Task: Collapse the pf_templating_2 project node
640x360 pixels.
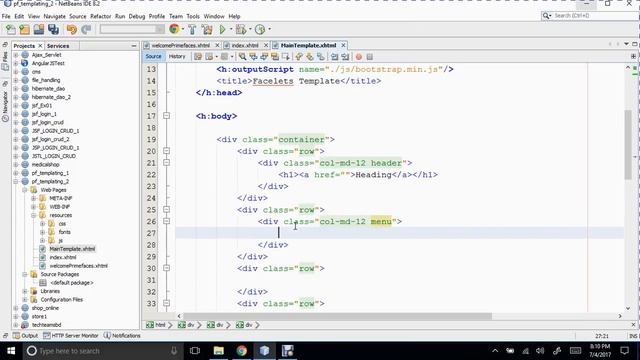Action: coord(16,182)
